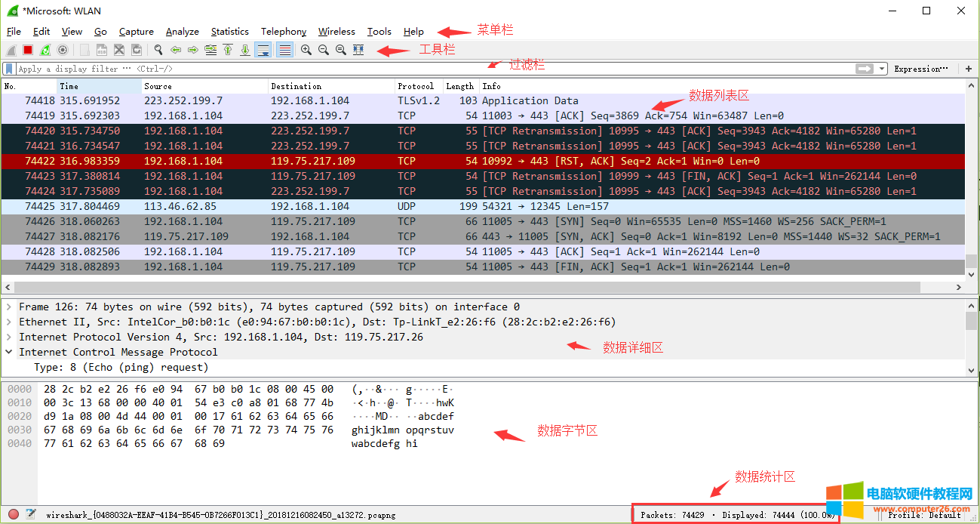Zoom out of packet text
The image size is (980, 524).
(324, 50)
